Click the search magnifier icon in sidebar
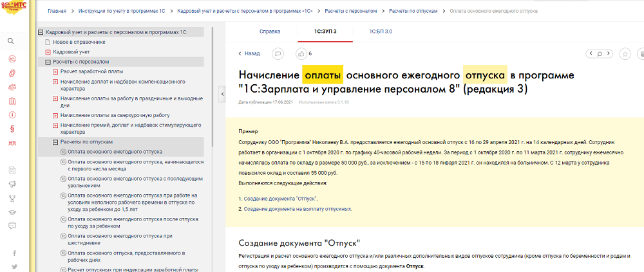Image resolution: width=644 pixels, height=272 pixels. point(12,41)
